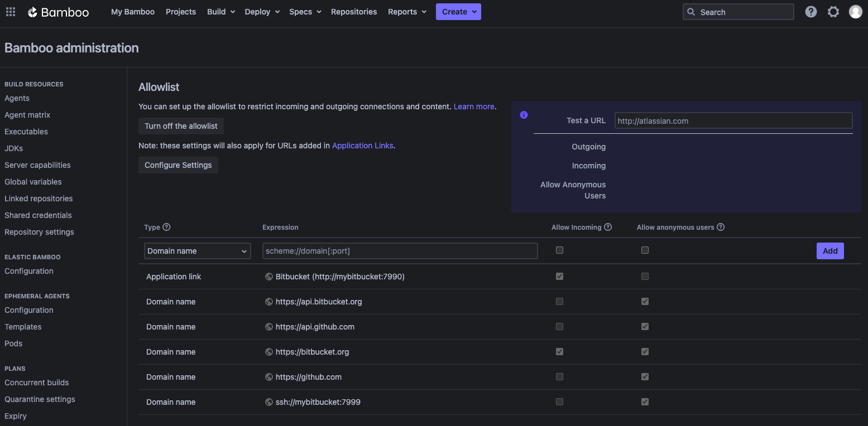Click the Search field in the header
Viewport: 868px width, 426px height.
738,12
